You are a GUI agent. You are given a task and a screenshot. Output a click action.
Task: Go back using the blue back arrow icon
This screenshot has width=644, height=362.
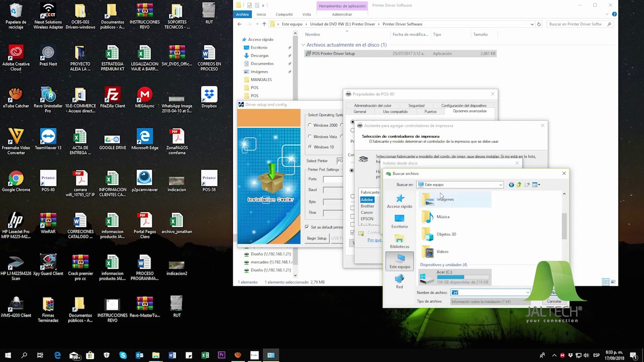(x=511, y=185)
